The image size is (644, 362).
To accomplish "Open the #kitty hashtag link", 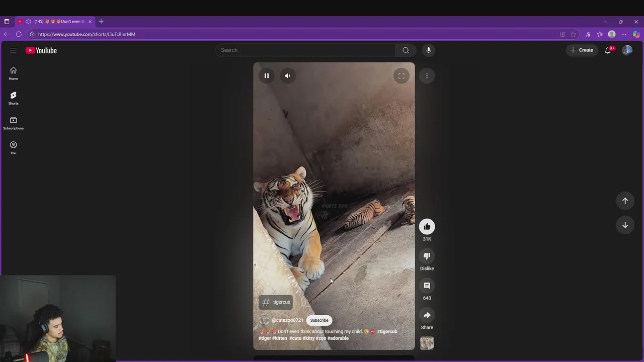I will coord(308,338).
